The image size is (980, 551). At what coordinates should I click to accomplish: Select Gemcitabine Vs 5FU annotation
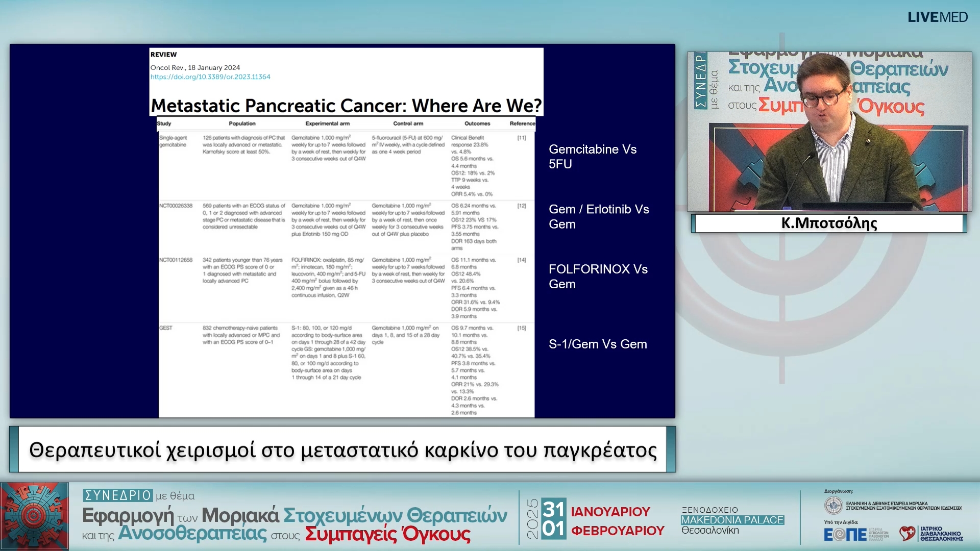pos(592,157)
